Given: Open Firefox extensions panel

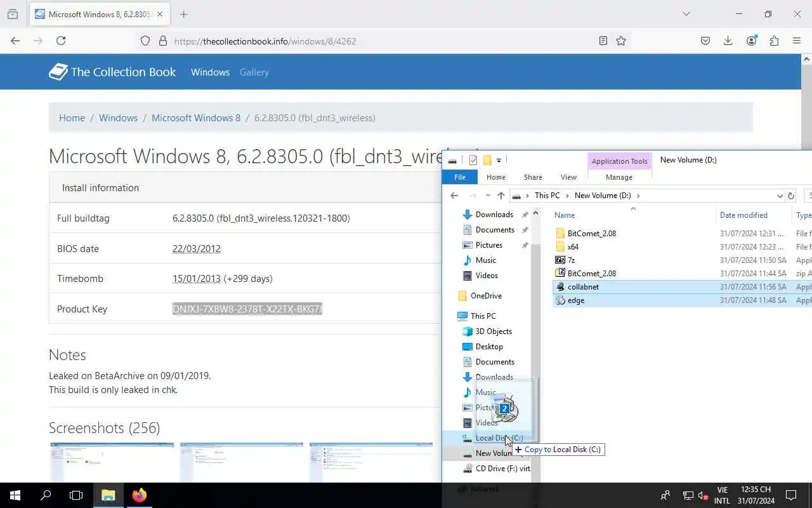Looking at the screenshot, I should pyautogui.click(x=774, y=41).
